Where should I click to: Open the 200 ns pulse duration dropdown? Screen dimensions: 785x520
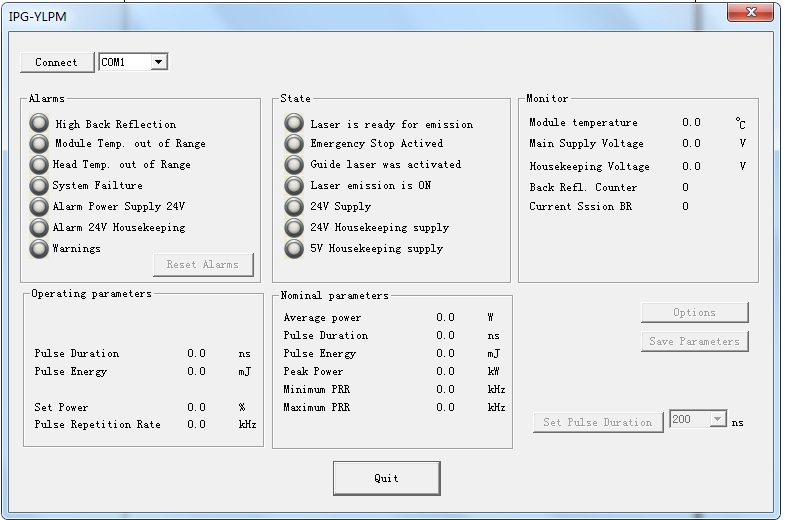(x=717, y=419)
